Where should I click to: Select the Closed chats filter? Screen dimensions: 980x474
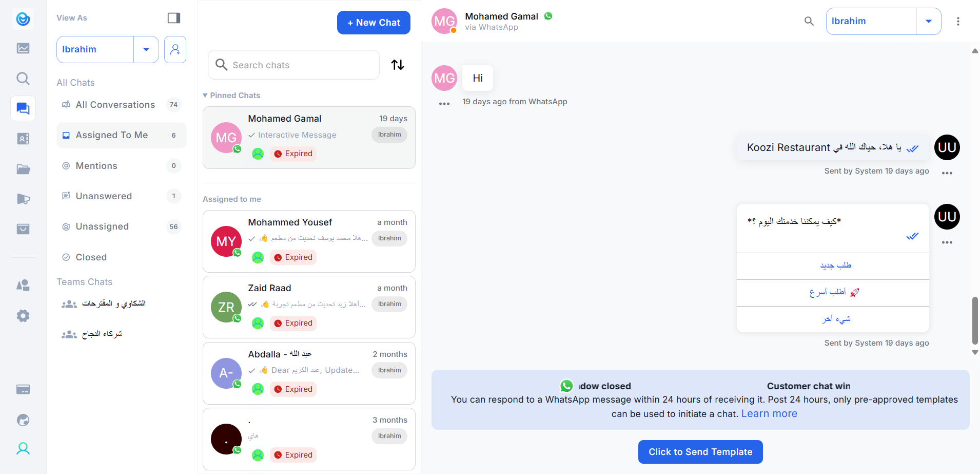pos(91,257)
